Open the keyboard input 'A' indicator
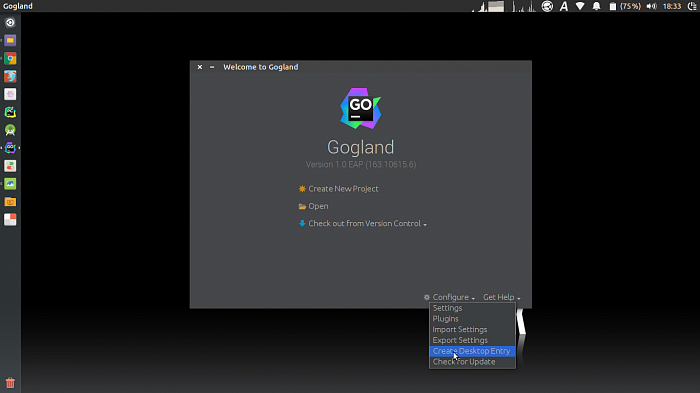The height and width of the screenshot is (393, 700). pos(564,6)
